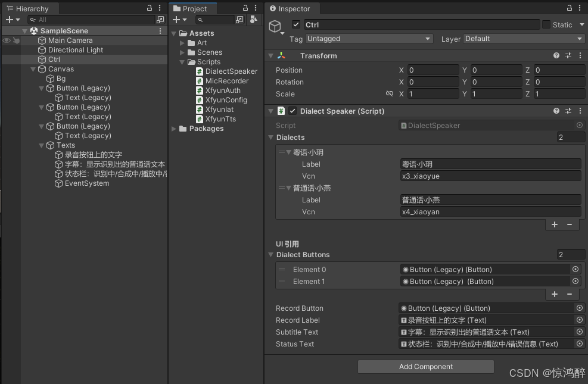Select the Bg object in Hierarchy
The width and height of the screenshot is (588, 384).
(56, 79)
